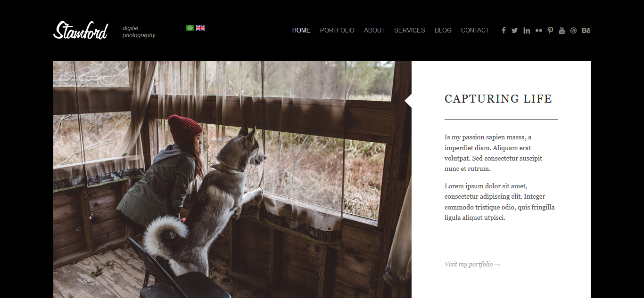Open the PORTFOLIO menu item
This screenshot has height=298, width=644.
tap(337, 30)
